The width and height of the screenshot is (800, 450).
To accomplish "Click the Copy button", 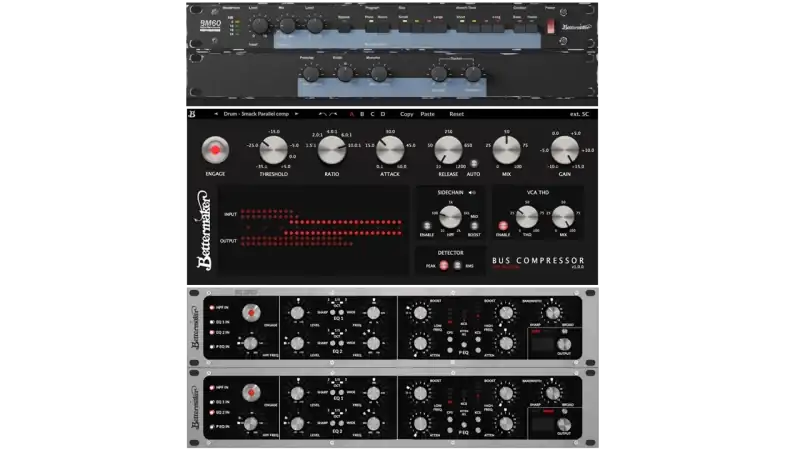I will 407,114.
